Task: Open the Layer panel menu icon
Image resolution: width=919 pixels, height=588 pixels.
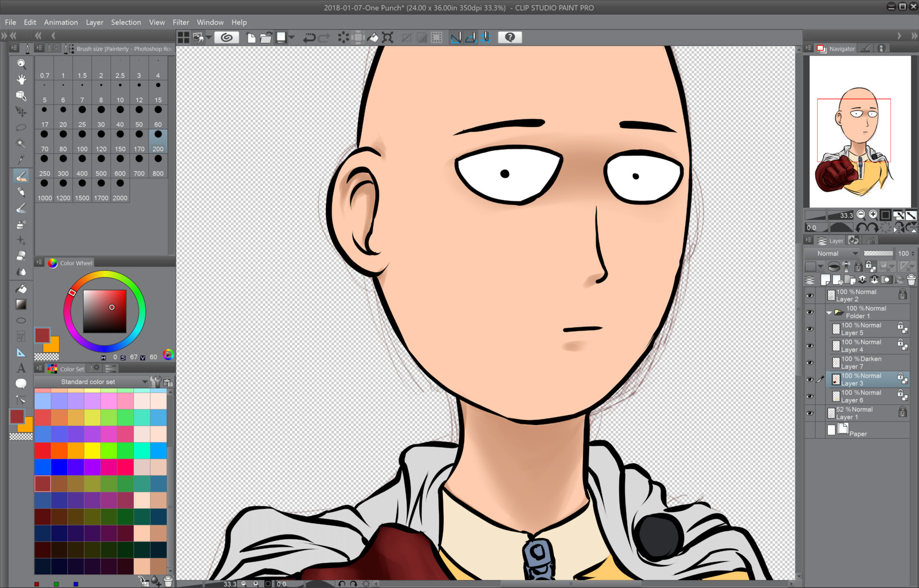Action: pos(809,240)
